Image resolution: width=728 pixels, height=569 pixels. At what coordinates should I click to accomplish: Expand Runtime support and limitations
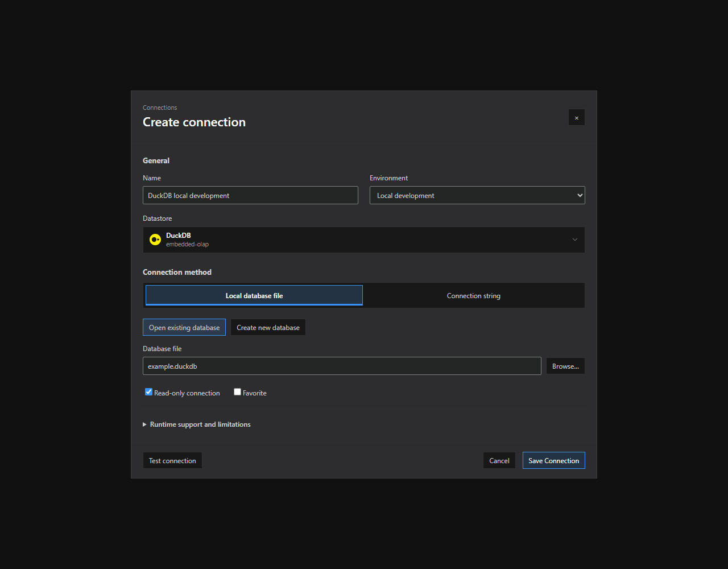click(197, 424)
